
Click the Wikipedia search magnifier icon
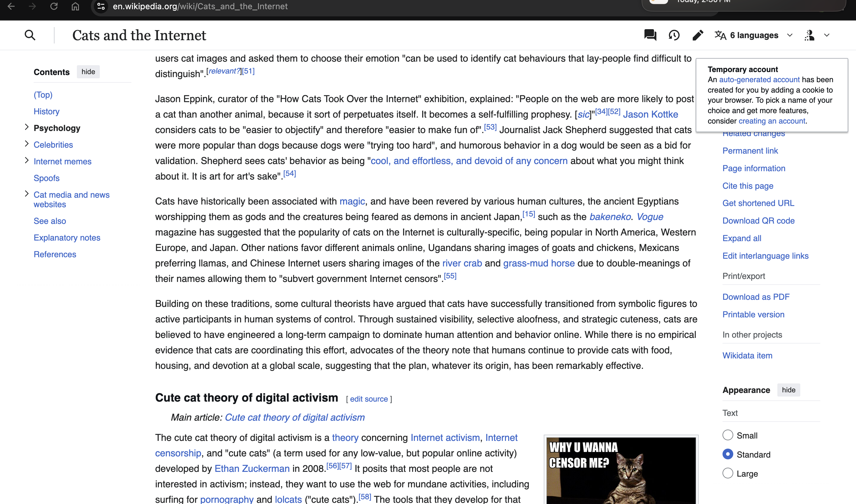[30, 35]
